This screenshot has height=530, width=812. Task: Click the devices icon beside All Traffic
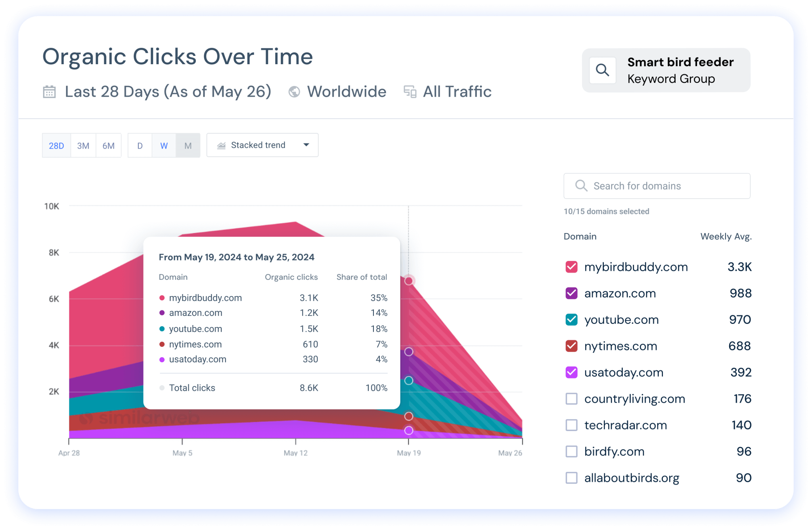(x=410, y=92)
